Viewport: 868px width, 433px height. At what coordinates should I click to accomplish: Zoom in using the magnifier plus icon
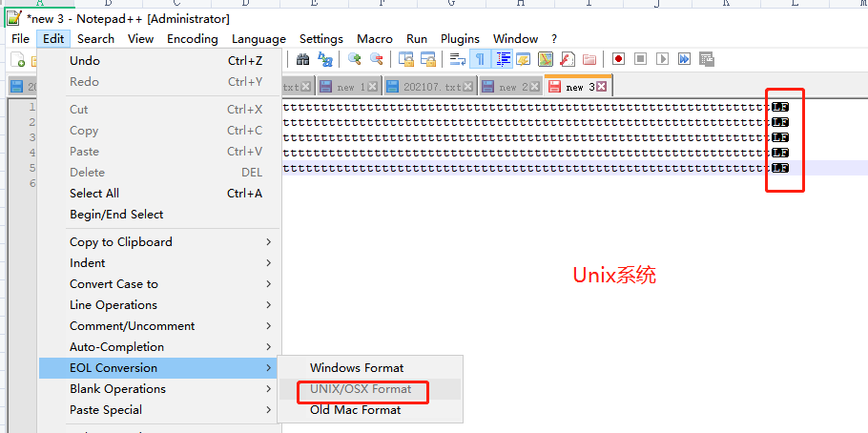354,59
